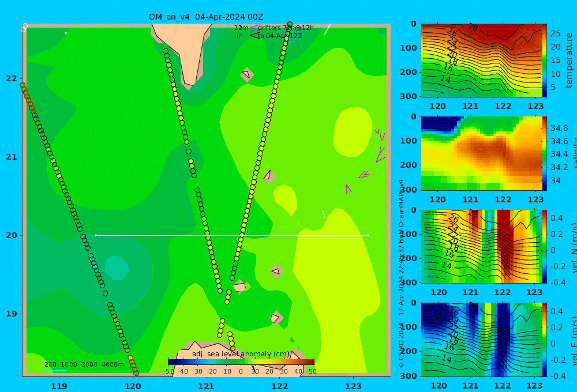Viewport: 577px width, 392px height.
Task: Click the sea level anomaly color bar
Action: [x=241, y=362]
